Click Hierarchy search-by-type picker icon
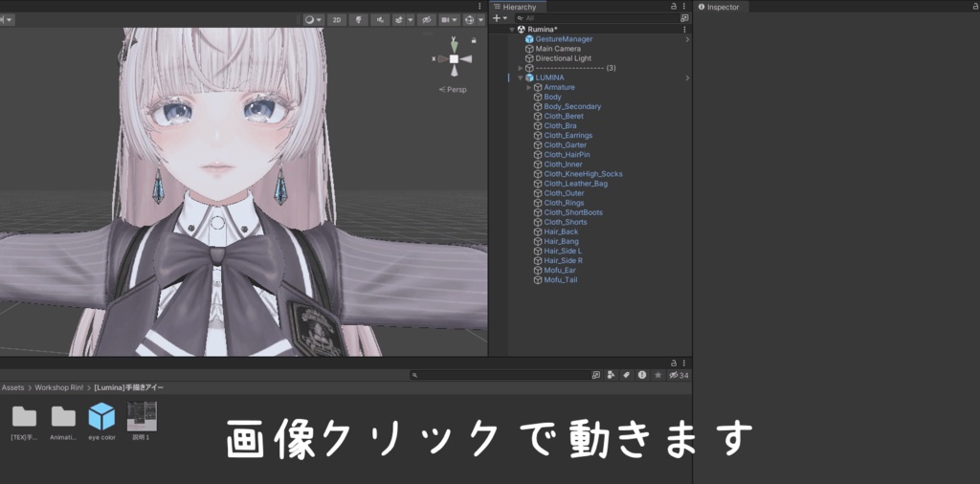980x484 pixels. point(684,18)
